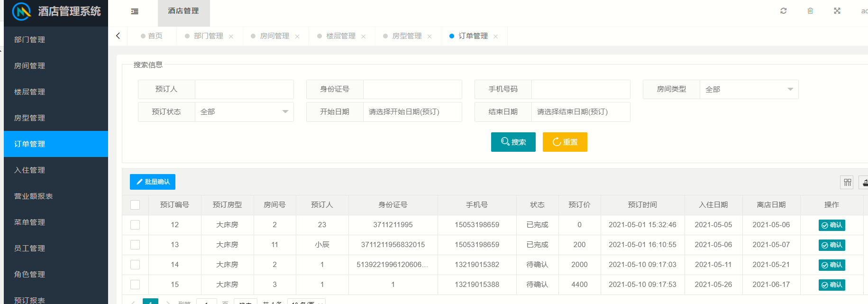Check the row for order 14

tap(135, 265)
